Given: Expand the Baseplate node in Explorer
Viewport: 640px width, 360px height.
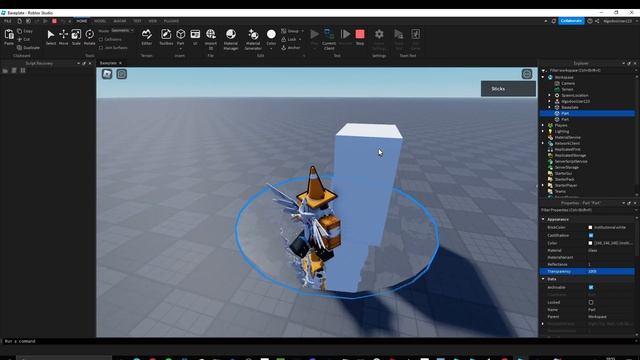Looking at the screenshot, I should tap(549, 107).
